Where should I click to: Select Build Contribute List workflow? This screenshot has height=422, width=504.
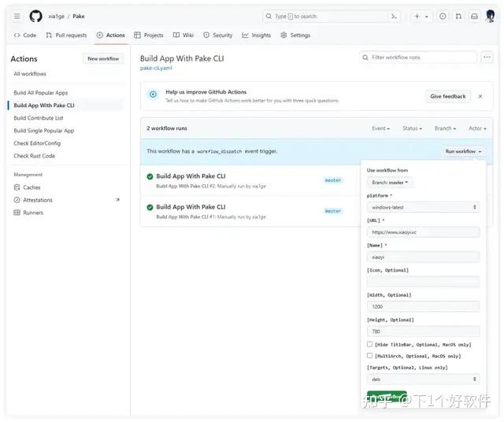point(39,118)
